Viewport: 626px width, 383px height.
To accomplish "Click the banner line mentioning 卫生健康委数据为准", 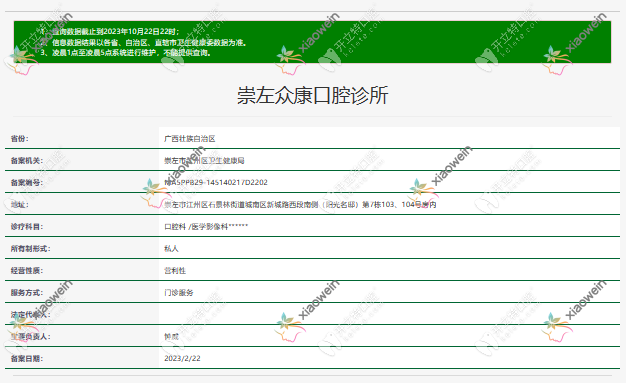I will [x=144, y=42].
